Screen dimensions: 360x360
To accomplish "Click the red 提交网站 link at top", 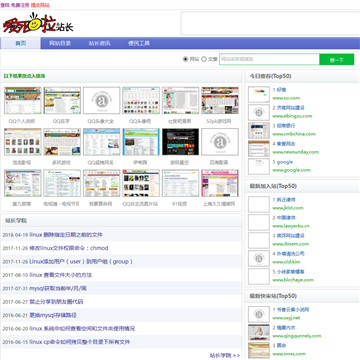I will [x=40, y=5].
